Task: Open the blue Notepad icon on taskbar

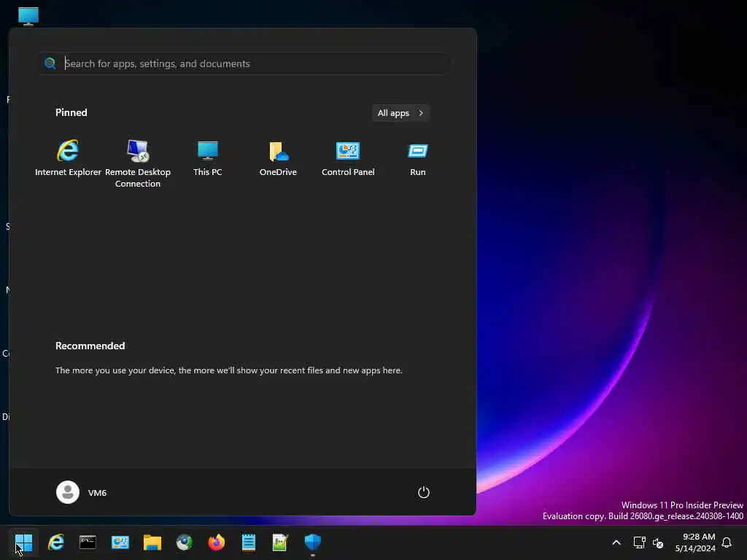Action: [248, 542]
